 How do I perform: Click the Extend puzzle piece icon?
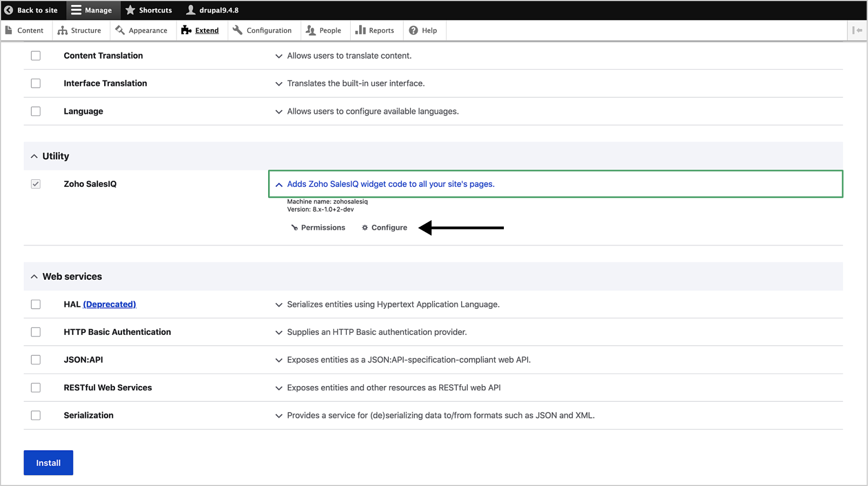pyautogui.click(x=186, y=30)
